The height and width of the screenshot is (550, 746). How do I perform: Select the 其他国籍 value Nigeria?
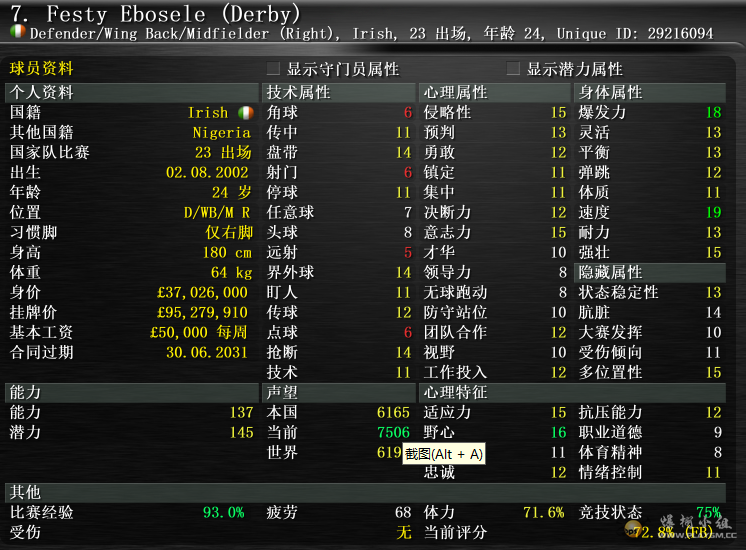pos(221,133)
